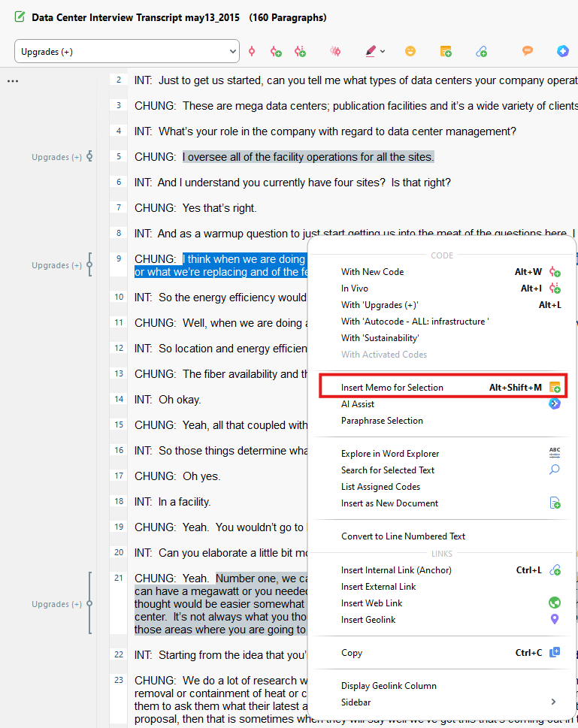Click paragraph number 14

pos(119,399)
